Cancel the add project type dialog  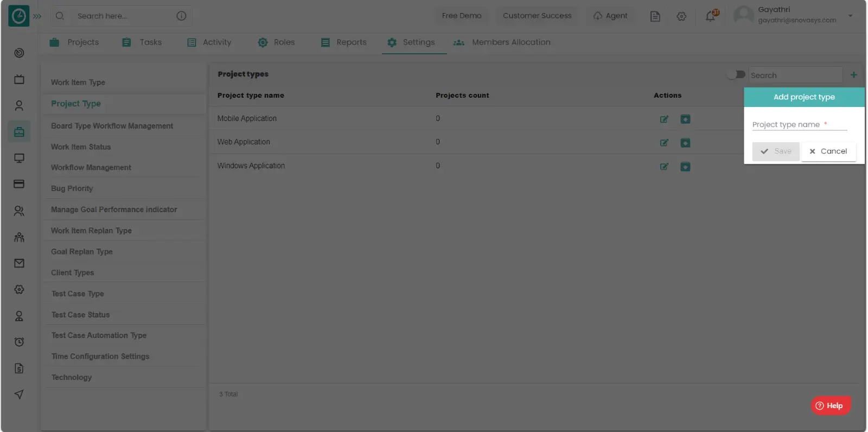[828, 151]
